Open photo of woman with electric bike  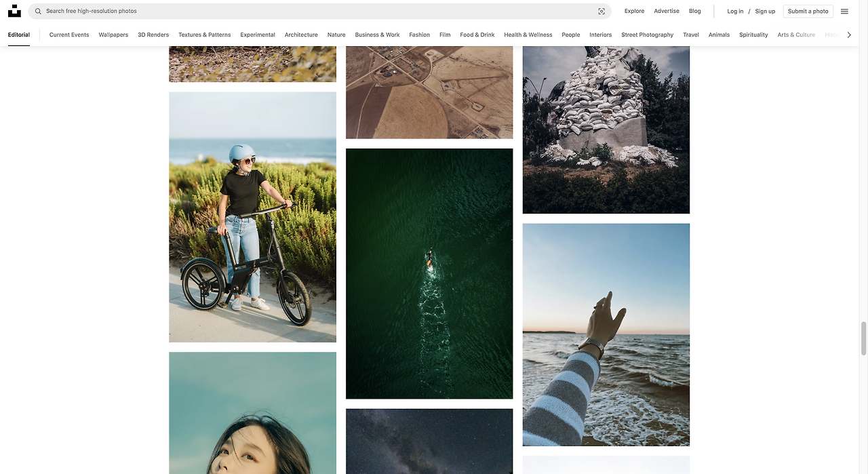[252, 217]
